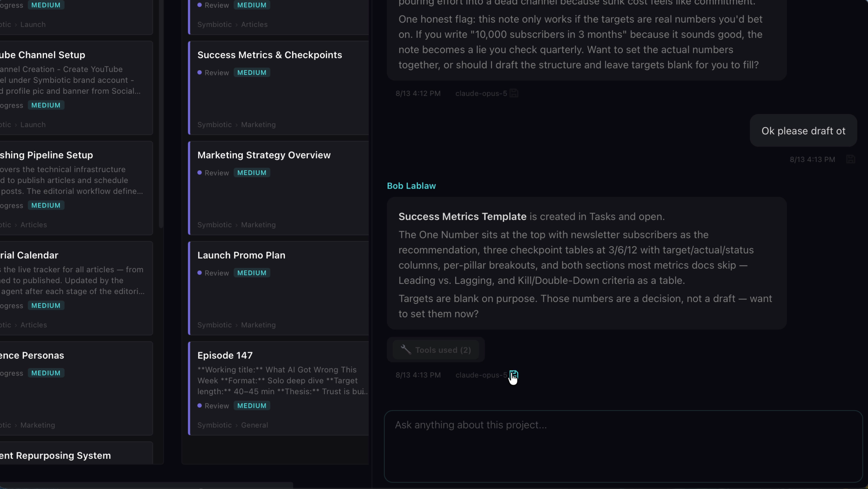Click the save icon next to the 'Ok please draft ot' message
868x489 pixels.
coord(850,159)
